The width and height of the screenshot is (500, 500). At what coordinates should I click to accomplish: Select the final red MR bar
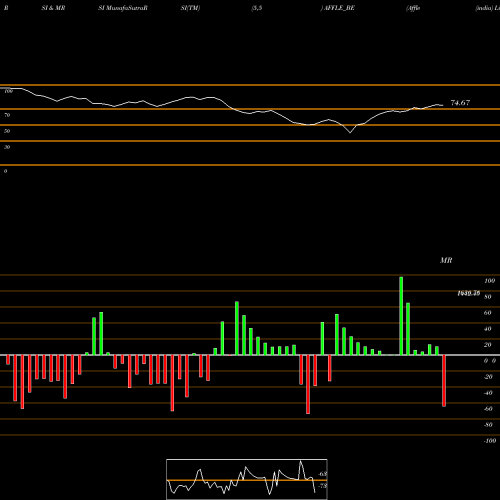(444, 381)
